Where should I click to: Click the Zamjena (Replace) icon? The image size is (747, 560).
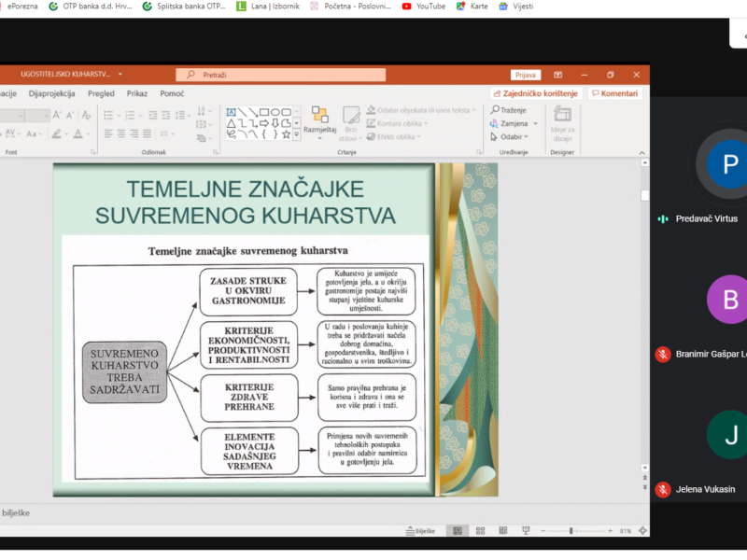[x=494, y=123]
